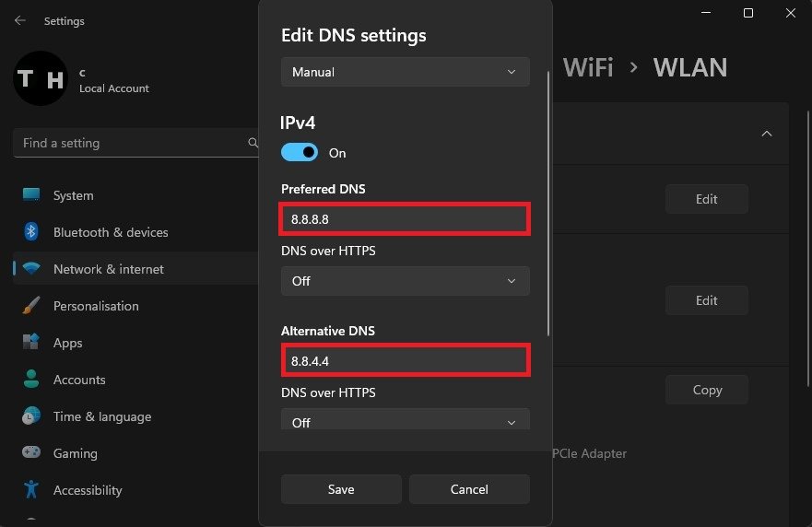
Task: Expand Preferred DNS over HTTPS dropdown
Action: tap(405, 281)
